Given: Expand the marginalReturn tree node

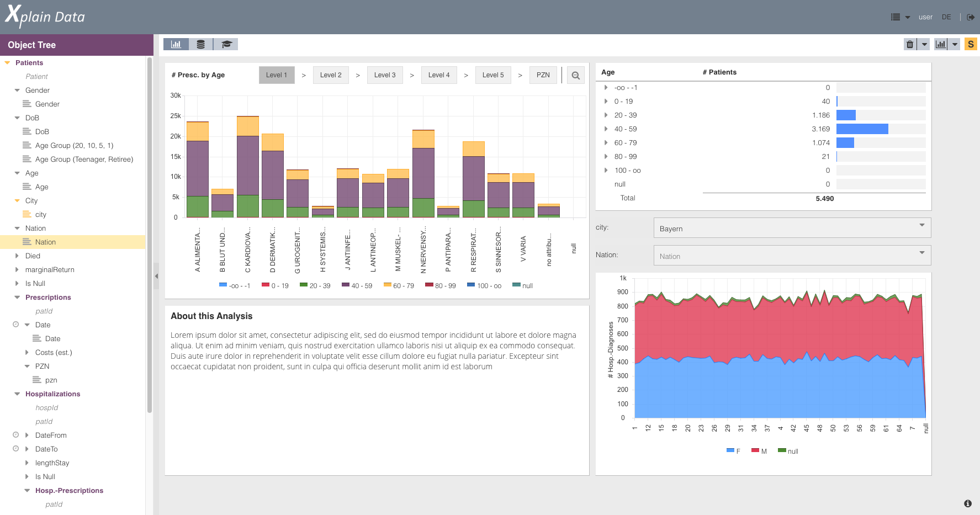Looking at the screenshot, I should pyautogui.click(x=17, y=269).
